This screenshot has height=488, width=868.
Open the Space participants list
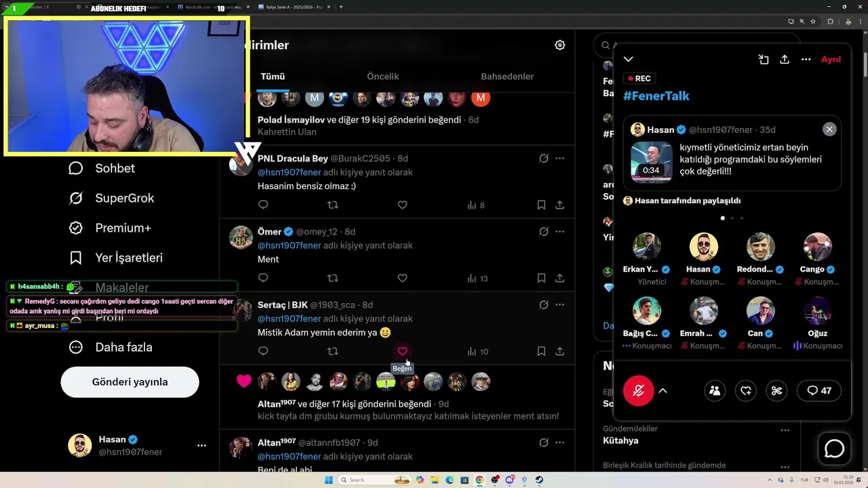tap(715, 390)
